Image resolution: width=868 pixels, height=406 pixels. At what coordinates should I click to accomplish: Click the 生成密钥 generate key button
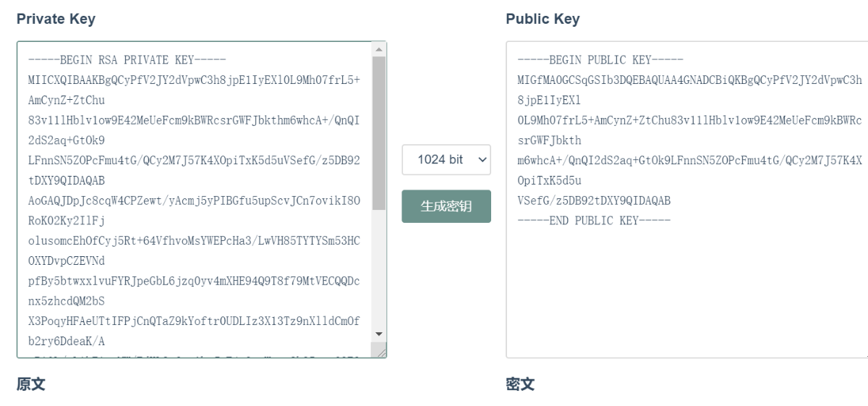(446, 206)
